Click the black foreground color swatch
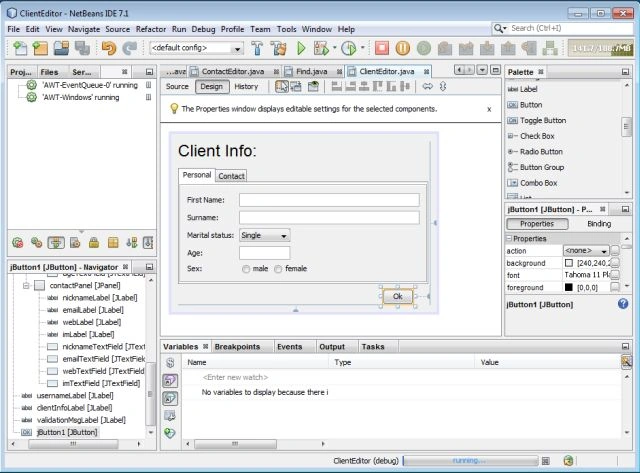 569,287
